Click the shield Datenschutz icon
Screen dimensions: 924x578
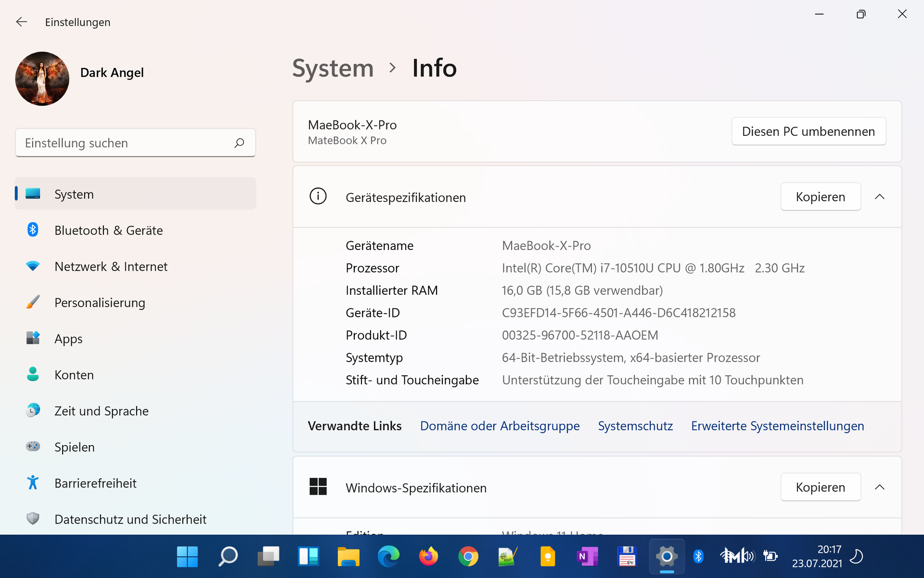pos(33,518)
